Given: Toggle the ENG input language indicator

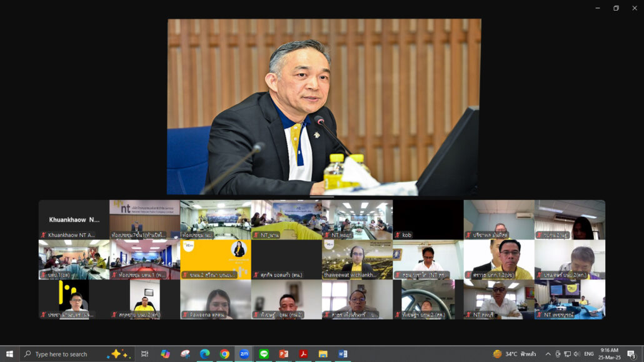Looking at the screenshot, I should pos(589,354).
